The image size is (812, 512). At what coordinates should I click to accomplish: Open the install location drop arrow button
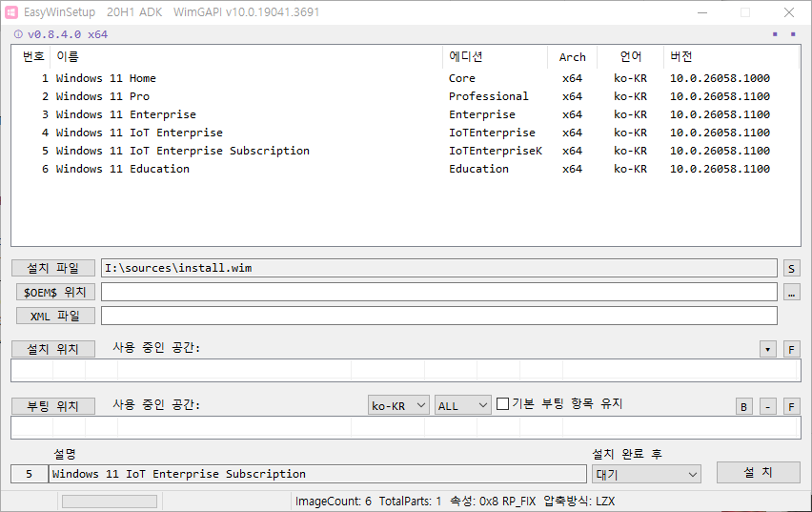click(x=767, y=349)
